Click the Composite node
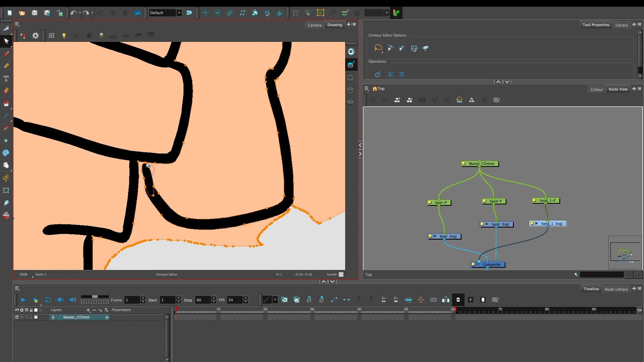 click(488, 264)
